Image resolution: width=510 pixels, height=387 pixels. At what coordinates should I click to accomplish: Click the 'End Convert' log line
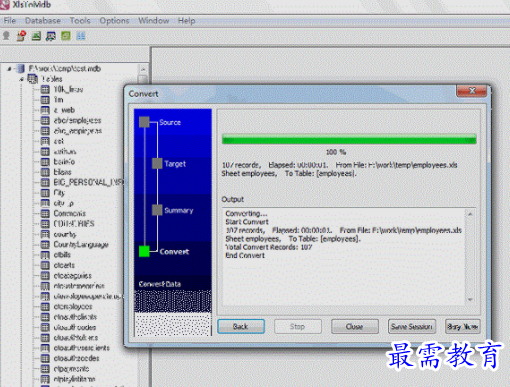245,255
